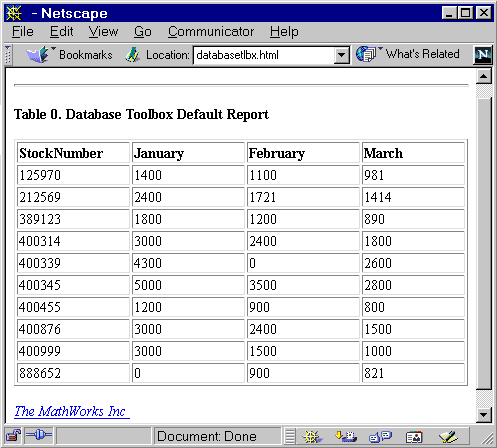Open the Address Book icon
Screen dimensions: 497x448
coord(414,436)
